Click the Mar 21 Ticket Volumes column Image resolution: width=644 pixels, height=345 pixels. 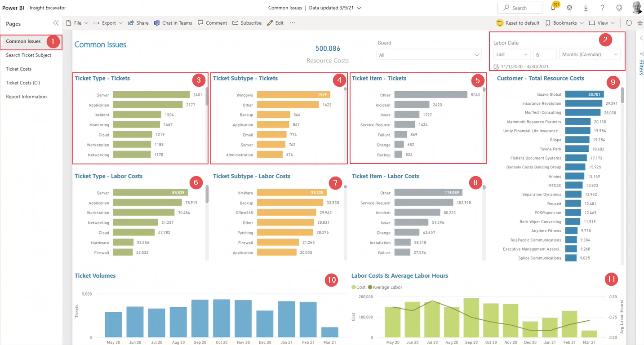coord(330,332)
